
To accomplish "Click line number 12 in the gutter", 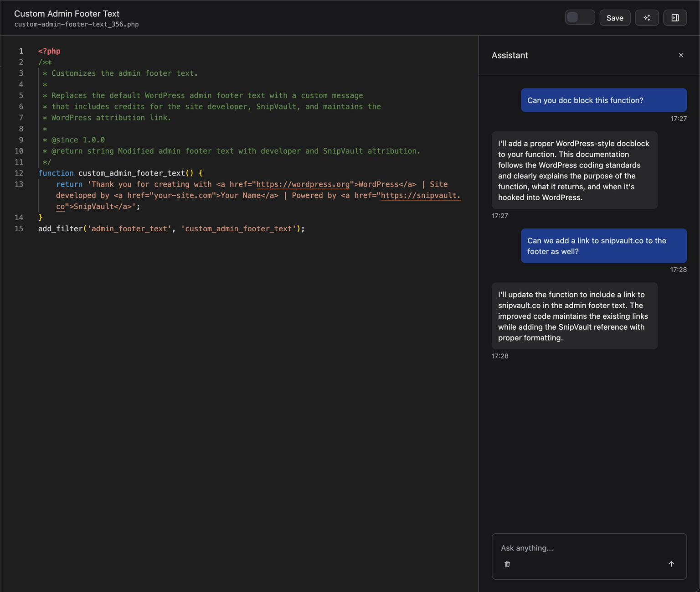I will click(x=19, y=173).
